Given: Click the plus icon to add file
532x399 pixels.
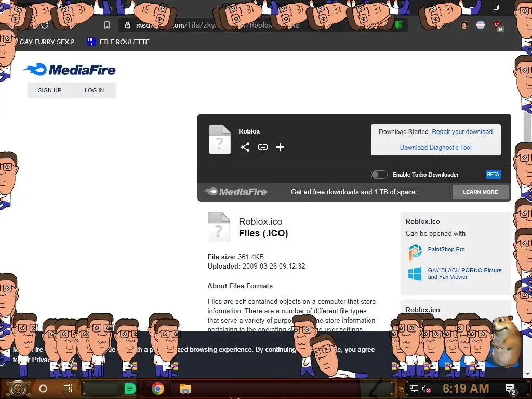Looking at the screenshot, I should click(x=280, y=147).
